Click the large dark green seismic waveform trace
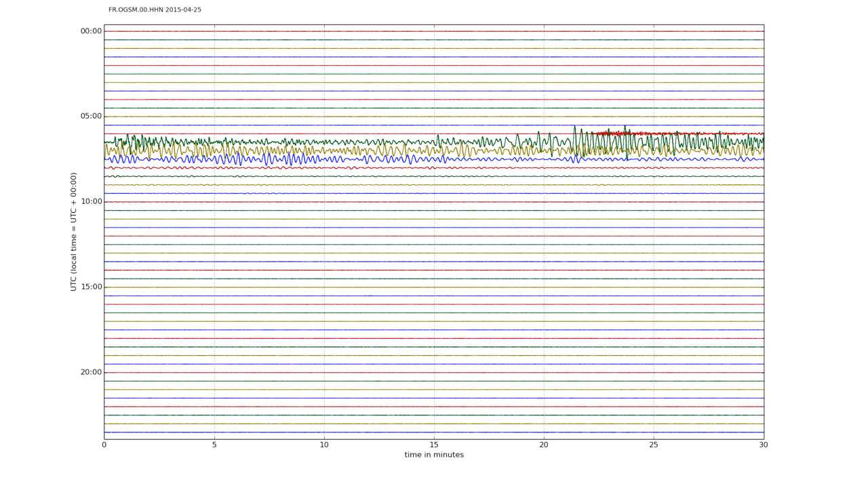The height and width of the screenshot is (488, 868). [x=434, y=142]
